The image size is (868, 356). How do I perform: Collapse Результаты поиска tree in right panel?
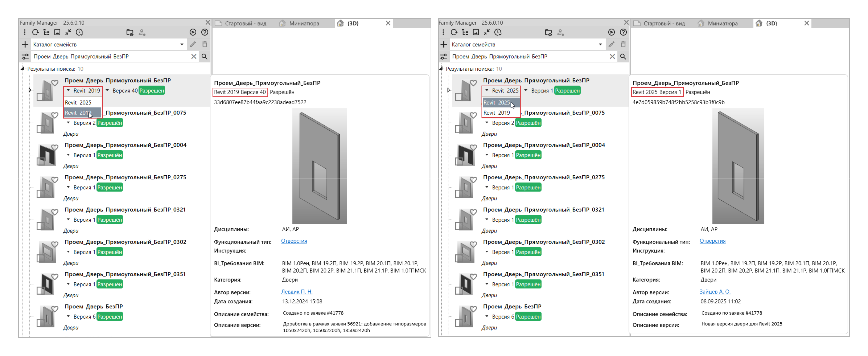(441, 69)
